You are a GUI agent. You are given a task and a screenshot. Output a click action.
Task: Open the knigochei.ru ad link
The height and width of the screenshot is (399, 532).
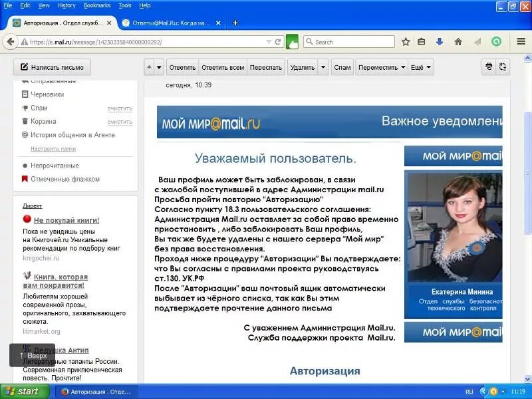click(41, 258)
